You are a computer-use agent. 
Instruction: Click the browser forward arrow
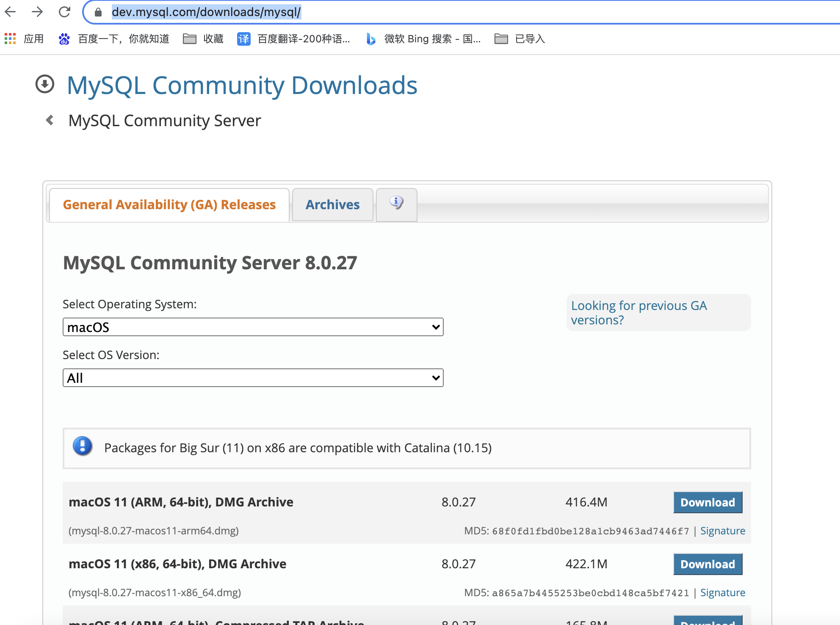pos(37,12)
